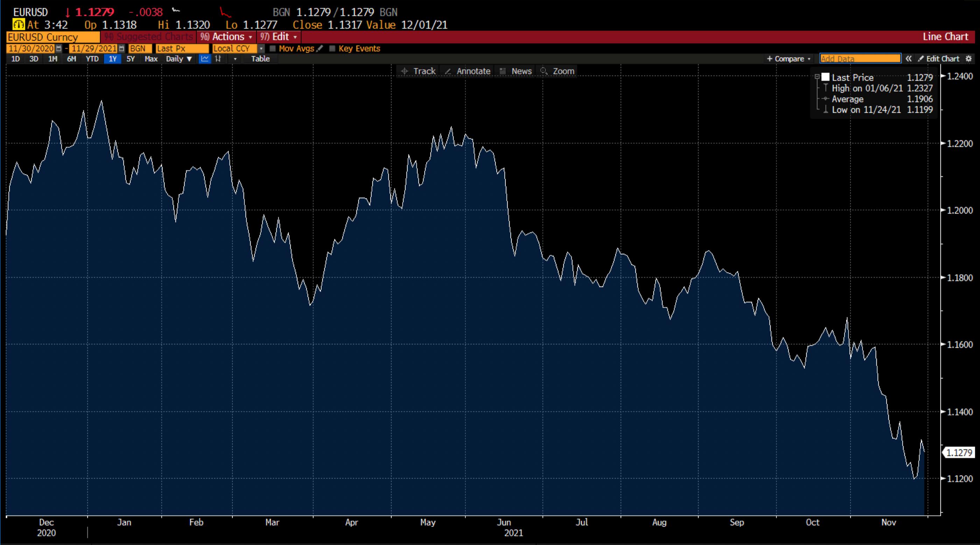The width and height of the screenshot is (980, 545).
Task: Switch to candlestick chart style icon
Action: 218,59
